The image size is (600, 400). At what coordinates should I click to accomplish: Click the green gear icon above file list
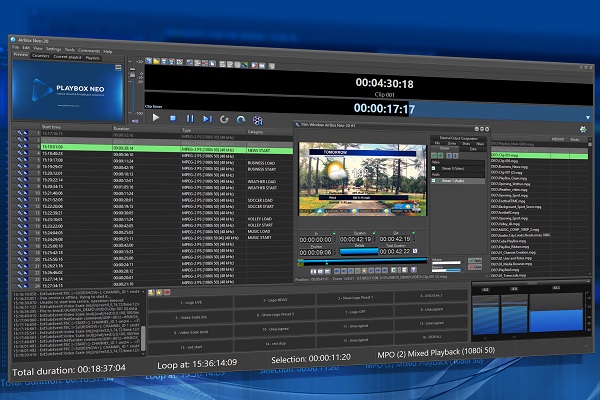[583, 129]
